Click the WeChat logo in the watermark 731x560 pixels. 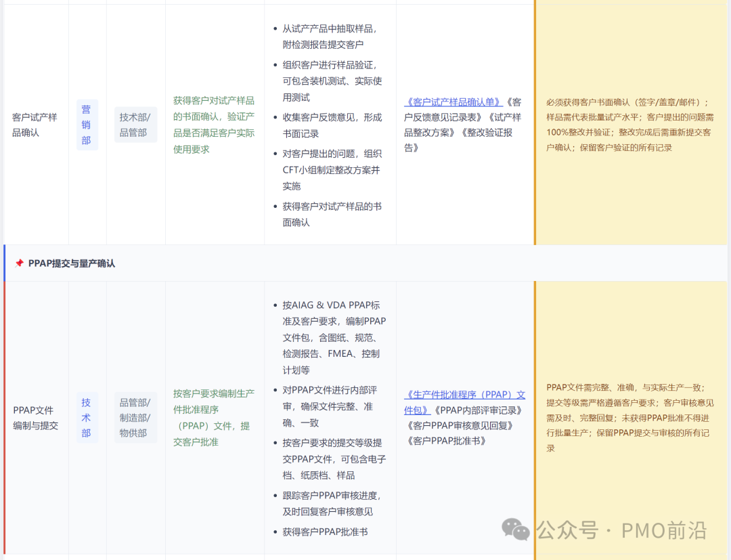click(x=515, y=532)
